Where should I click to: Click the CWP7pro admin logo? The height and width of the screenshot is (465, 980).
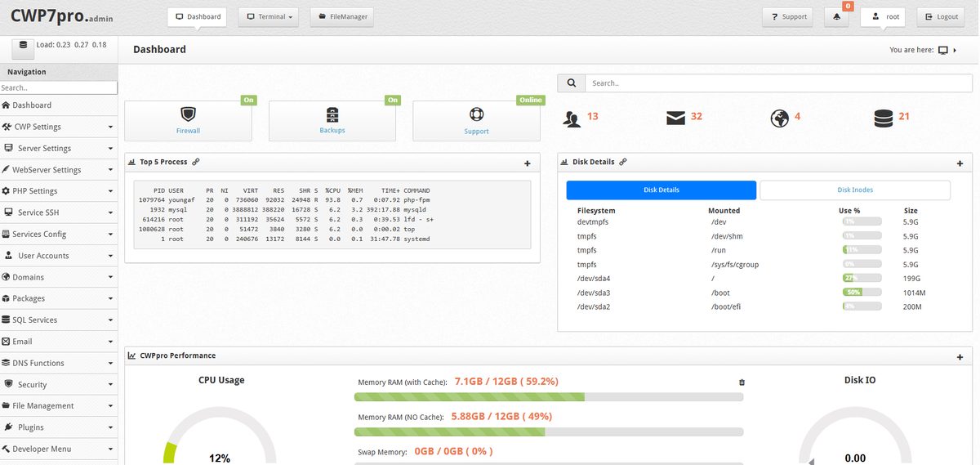pyautogui.click(x=63, y=16)
